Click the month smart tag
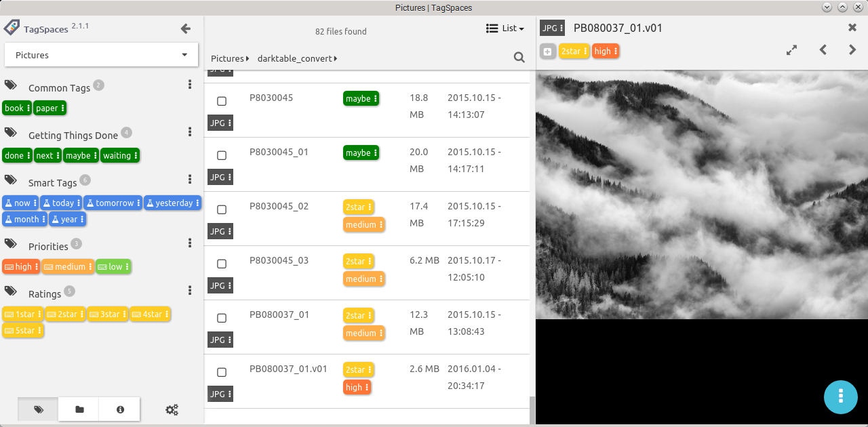Screen dimensions: 868x427 (x=24, y=219)
